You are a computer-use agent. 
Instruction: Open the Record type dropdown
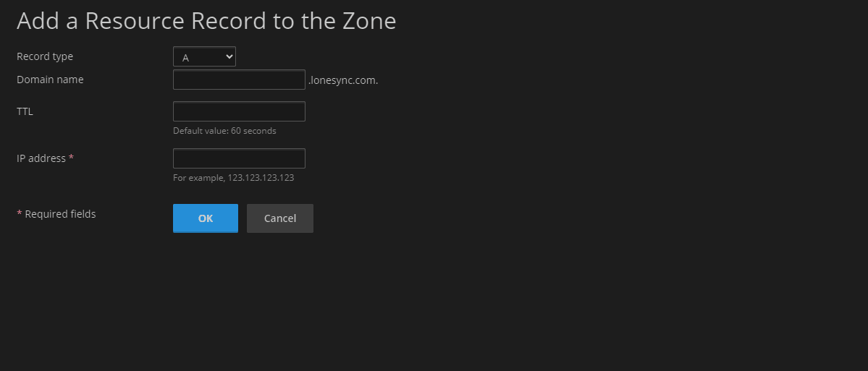pos(204,57)
